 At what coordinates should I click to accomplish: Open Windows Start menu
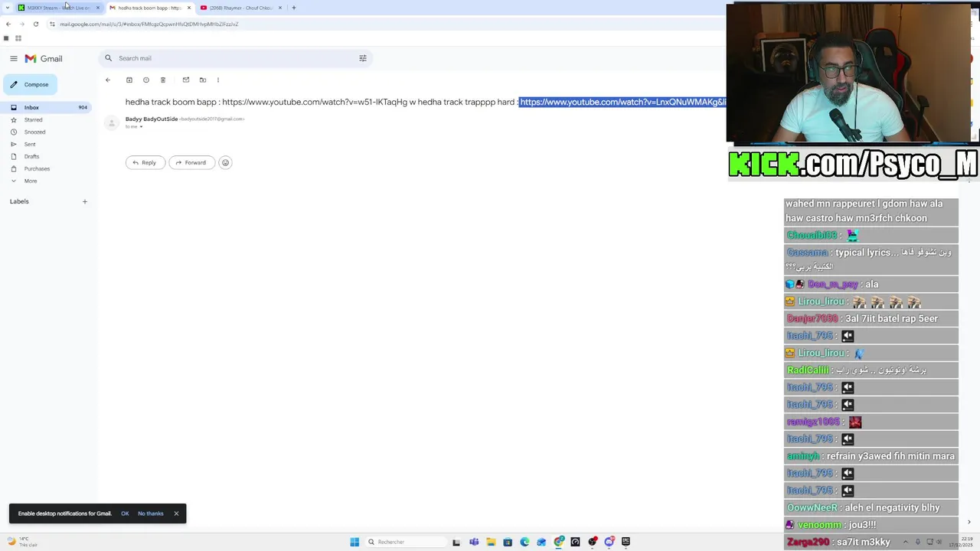pos(354,542)
